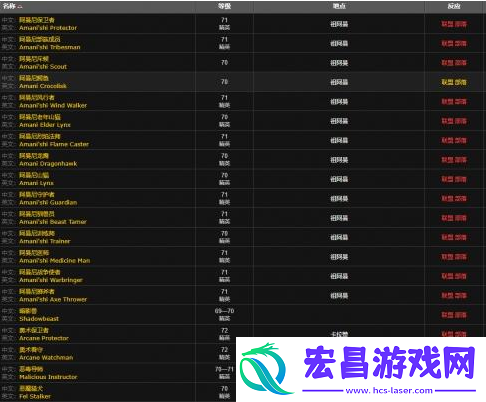Click level 70 cell in Fel Stalker row
This screenshot has width=486, height=402.
pos(224,392)
